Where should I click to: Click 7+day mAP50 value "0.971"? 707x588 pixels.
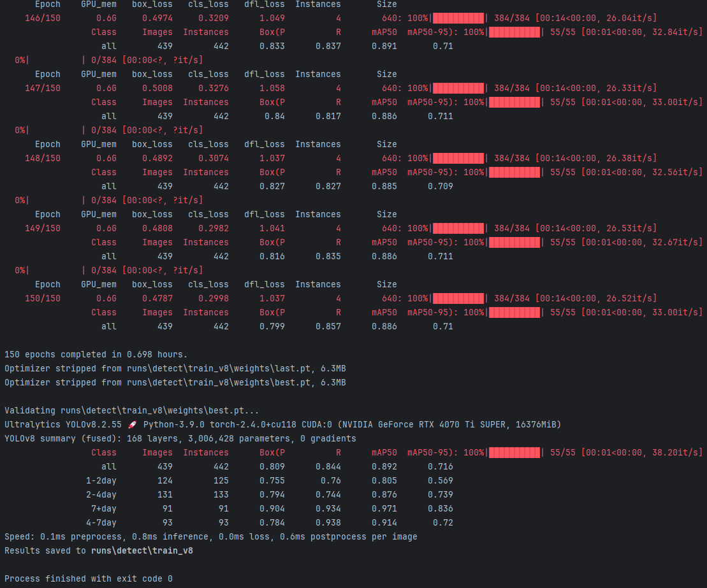pyautogui.click(x=384, y=509)
